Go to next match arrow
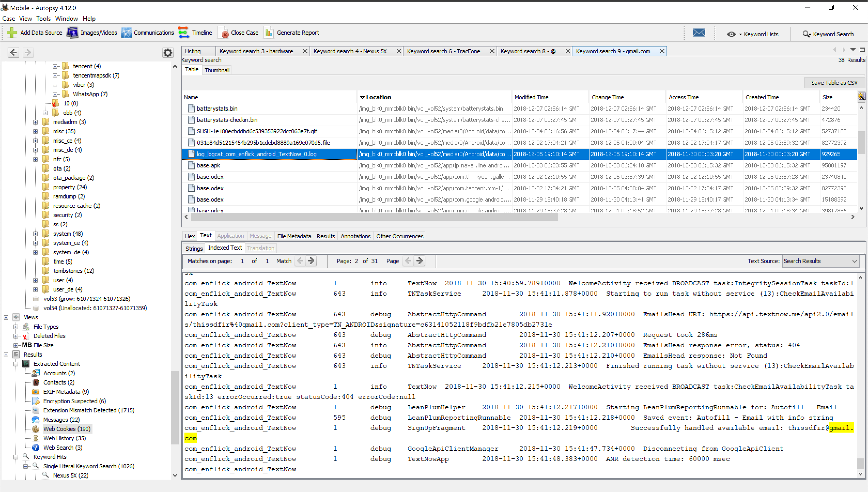Image resolution: width=868 pixels, height=492 pixels. pyautogui.click(x=311, y=261)
